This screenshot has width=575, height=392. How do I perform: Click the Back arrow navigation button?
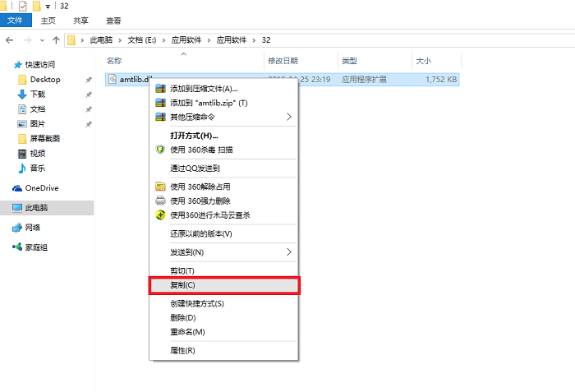(x=10, y=40)
